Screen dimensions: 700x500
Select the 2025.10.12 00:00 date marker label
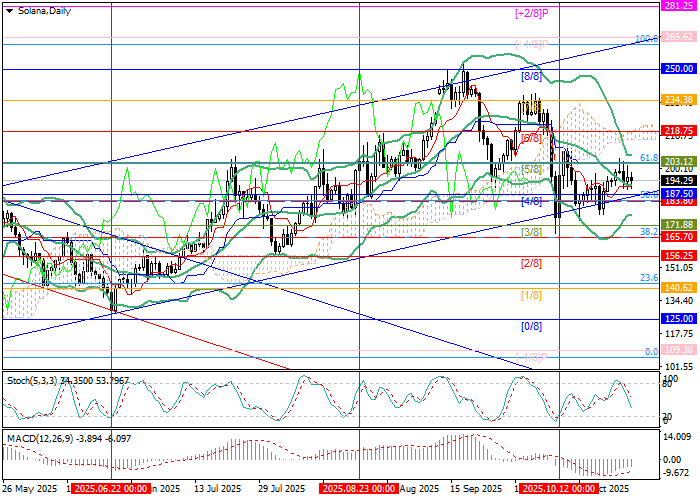tap(558, 489)
